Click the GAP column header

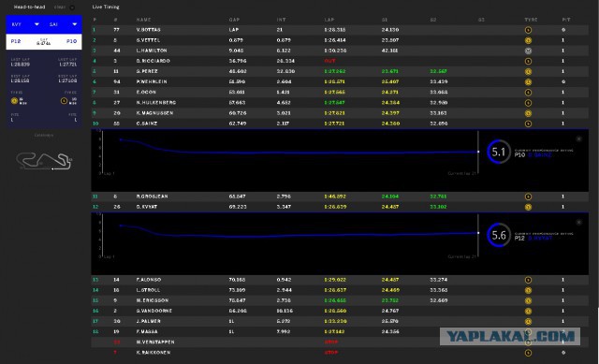234,20
